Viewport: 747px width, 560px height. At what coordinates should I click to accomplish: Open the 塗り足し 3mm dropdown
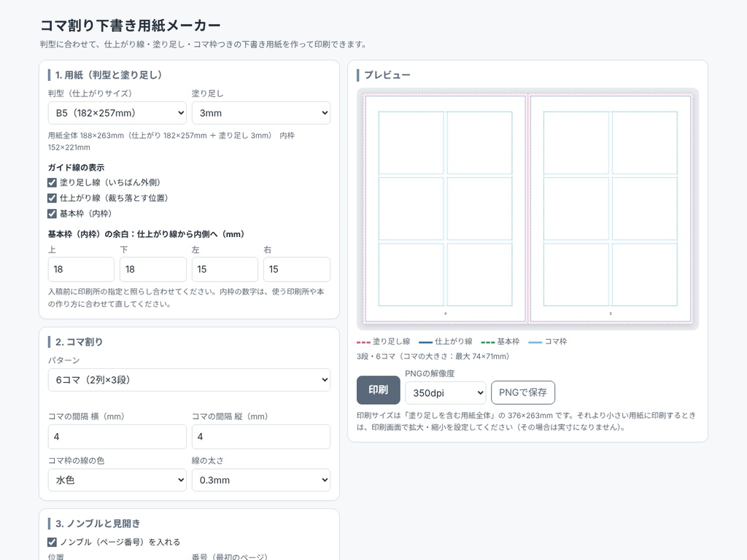[261, 113]
